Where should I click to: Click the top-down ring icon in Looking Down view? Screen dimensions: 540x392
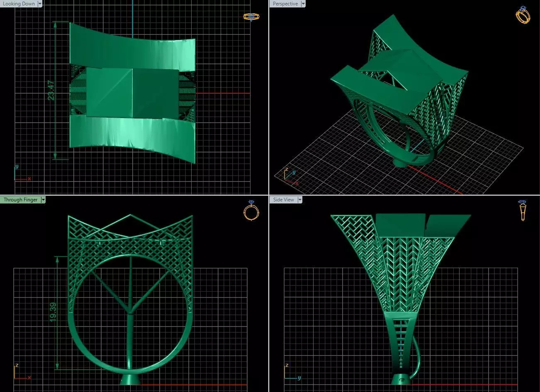251,17
